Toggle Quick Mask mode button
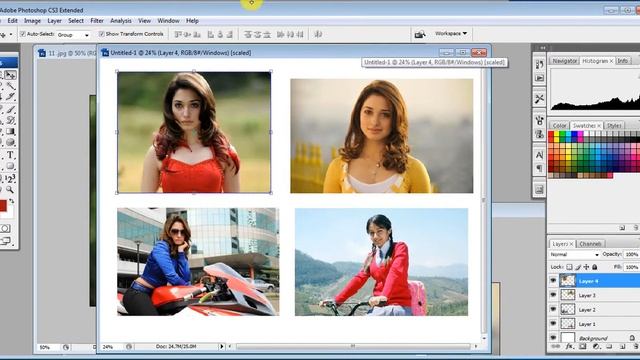Screen dimensions: 640x360 [5, 229]
